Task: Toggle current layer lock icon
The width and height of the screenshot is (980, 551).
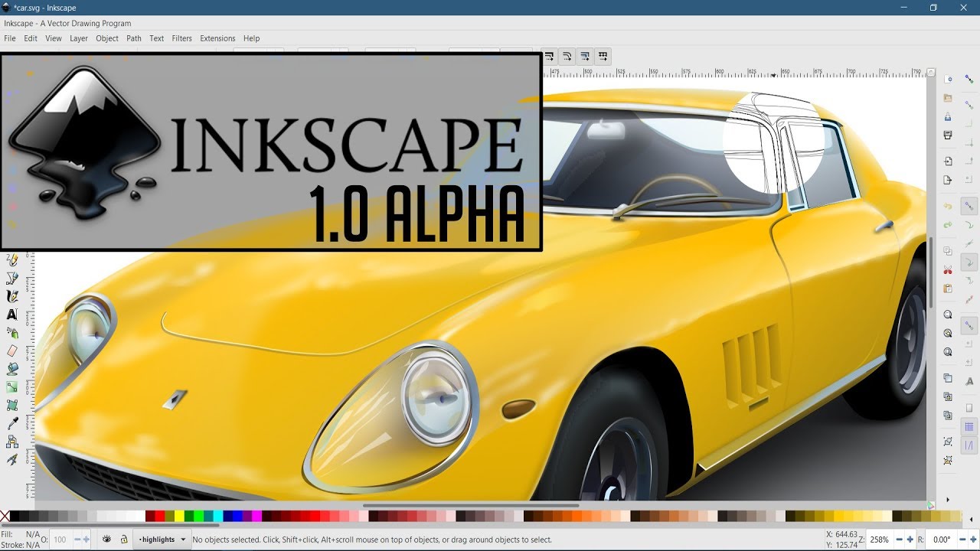Action: click(x=123, y=540)
